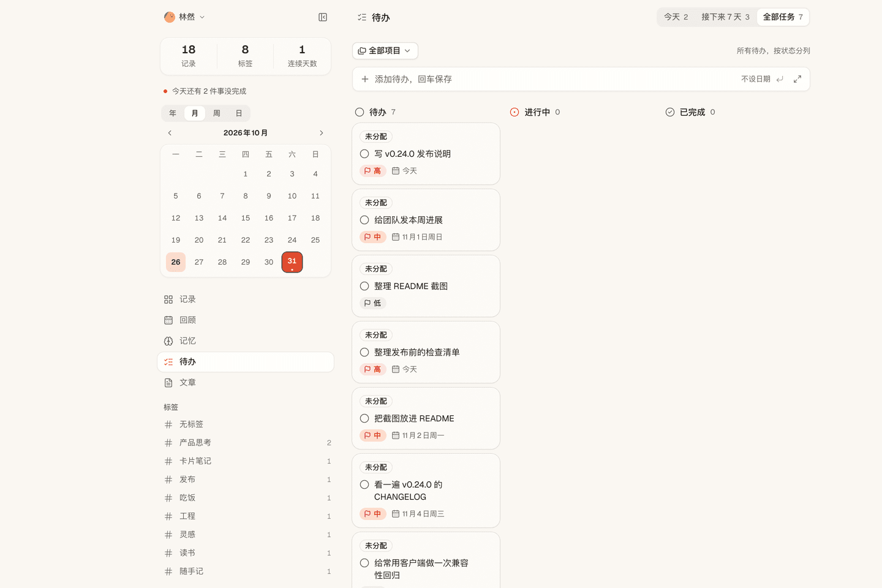Click the 11月2日周一 date chip
Viewport: 882px width, 588px height.
418,435
